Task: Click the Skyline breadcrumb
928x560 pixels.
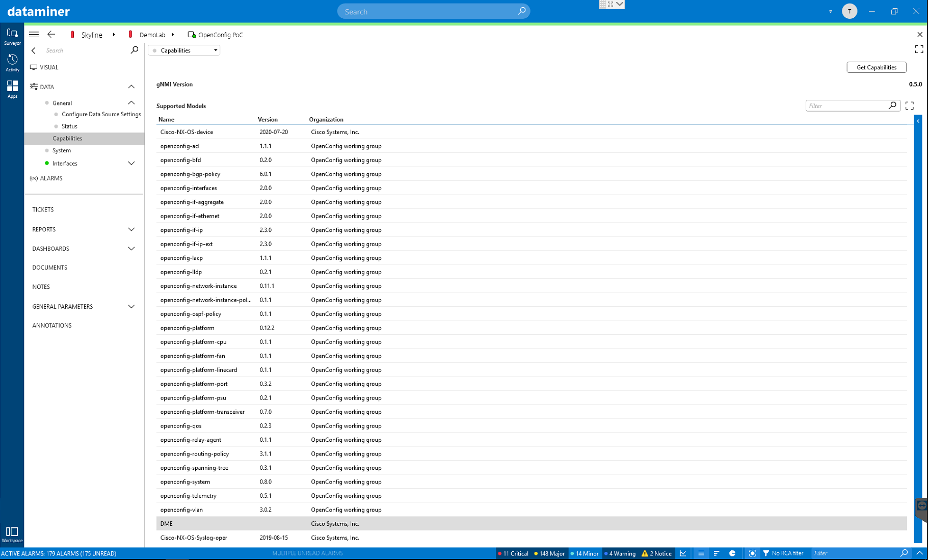Action: pyautogui.click(x=92, y=35)
